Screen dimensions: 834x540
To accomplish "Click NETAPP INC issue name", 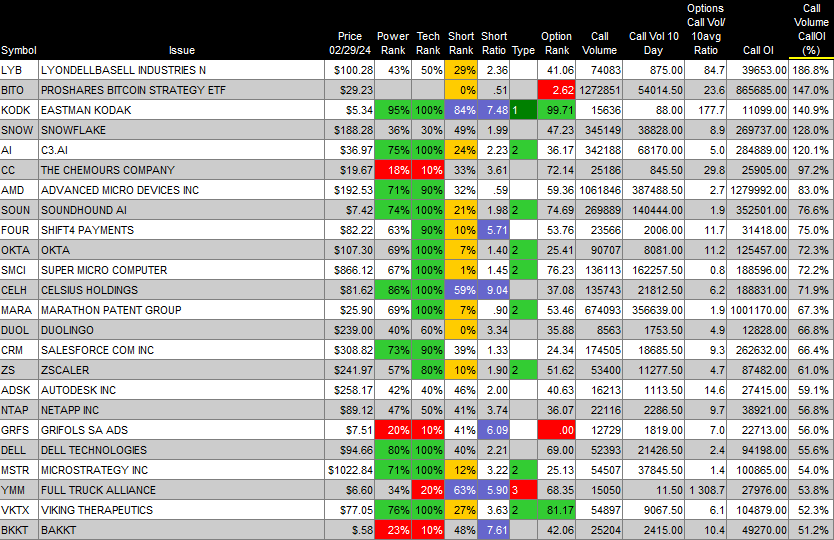I will point(70,410).
